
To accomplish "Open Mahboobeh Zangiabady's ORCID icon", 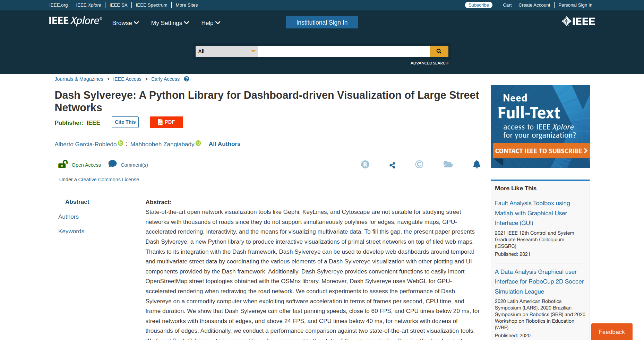I will point(198,143).
